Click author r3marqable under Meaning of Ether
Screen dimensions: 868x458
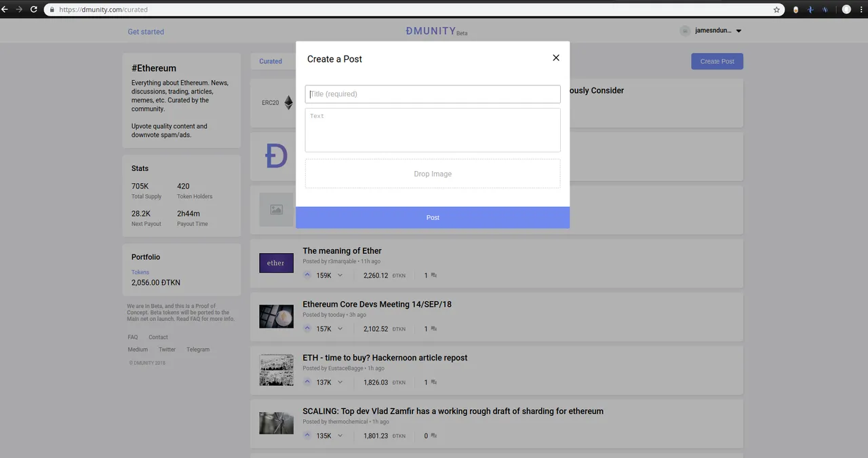click(x=344, y=261)
